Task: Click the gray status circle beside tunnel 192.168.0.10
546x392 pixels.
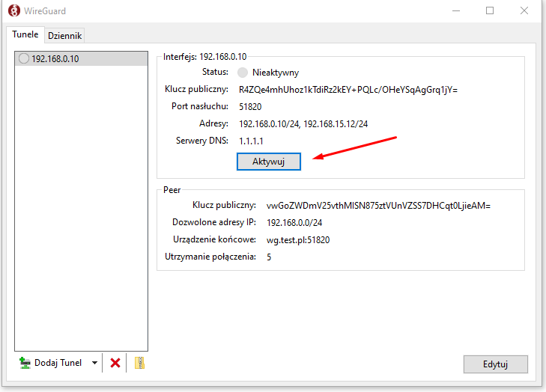Action: [23, 59]
